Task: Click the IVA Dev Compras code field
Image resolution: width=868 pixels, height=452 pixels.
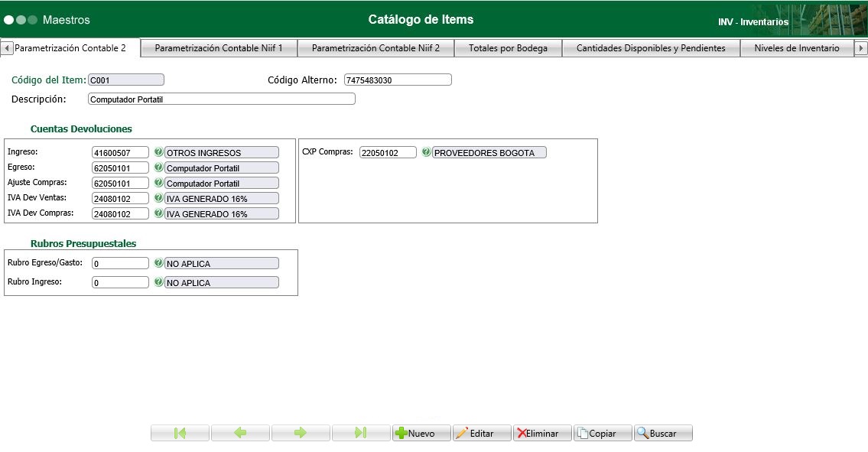Action: (120, 213)
